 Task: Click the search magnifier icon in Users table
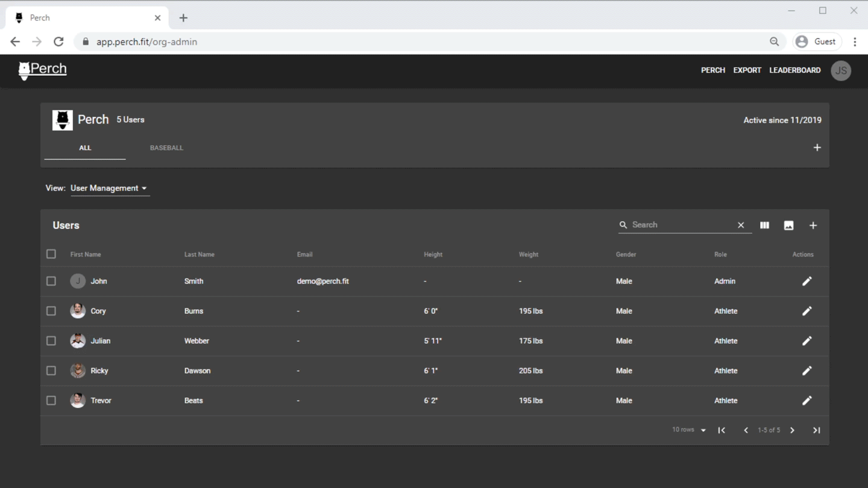tap(623, 225)
